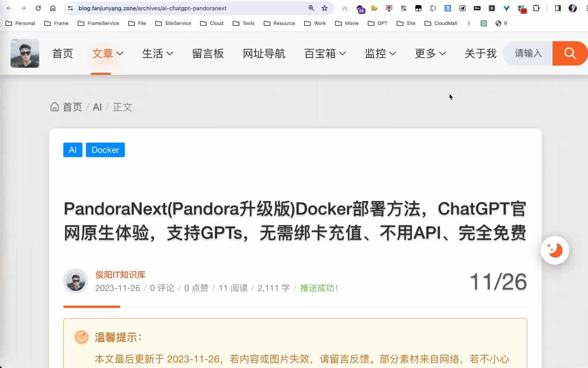
Task: Open the extensions puzzle icon
Action: click(x=536, y=8)
